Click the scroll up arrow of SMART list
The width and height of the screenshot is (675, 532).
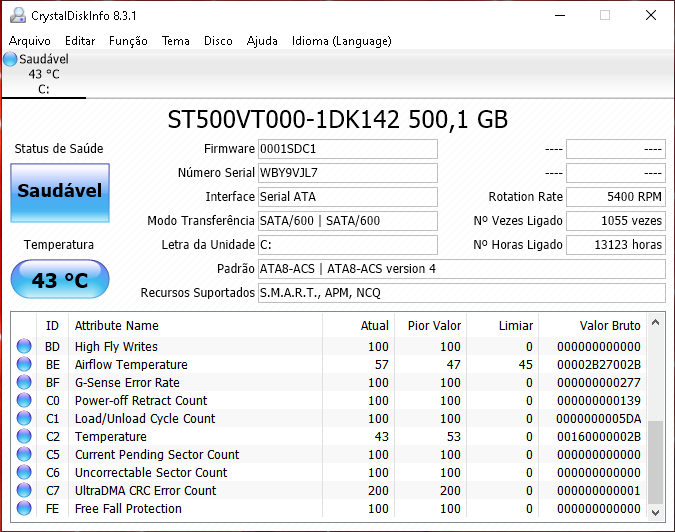point(656,322)
